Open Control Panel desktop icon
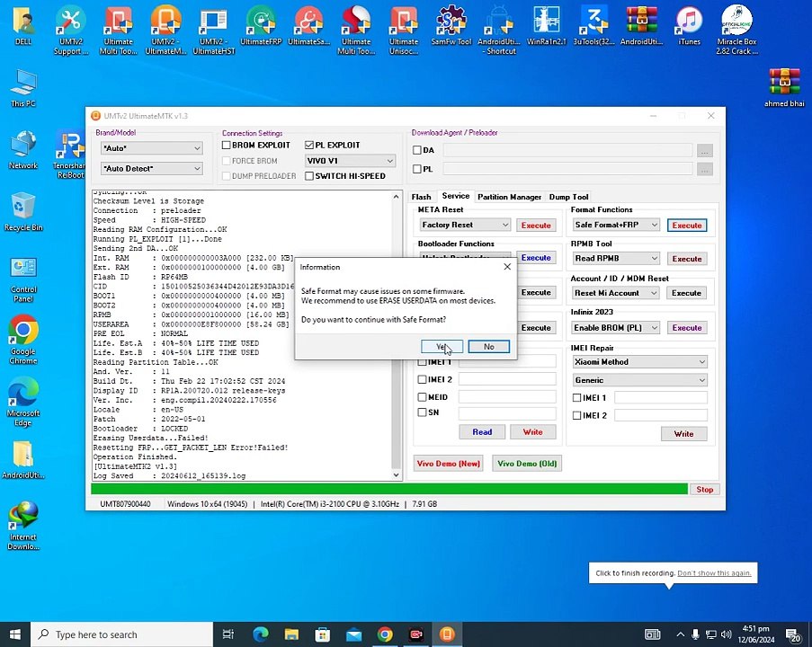The width and height of the screenshot is (812, 647). (x=23, y=279)
